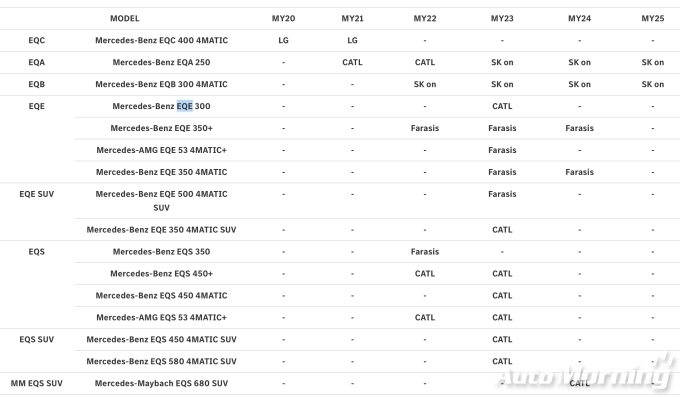The image size is (680, 397).
Task: Select the MM EQS SUV category cell
Action: 36,384
